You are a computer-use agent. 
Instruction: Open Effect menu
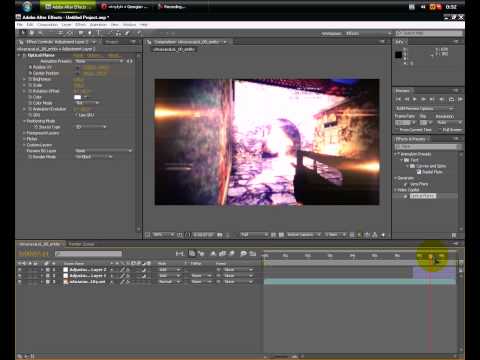[80, 25]
